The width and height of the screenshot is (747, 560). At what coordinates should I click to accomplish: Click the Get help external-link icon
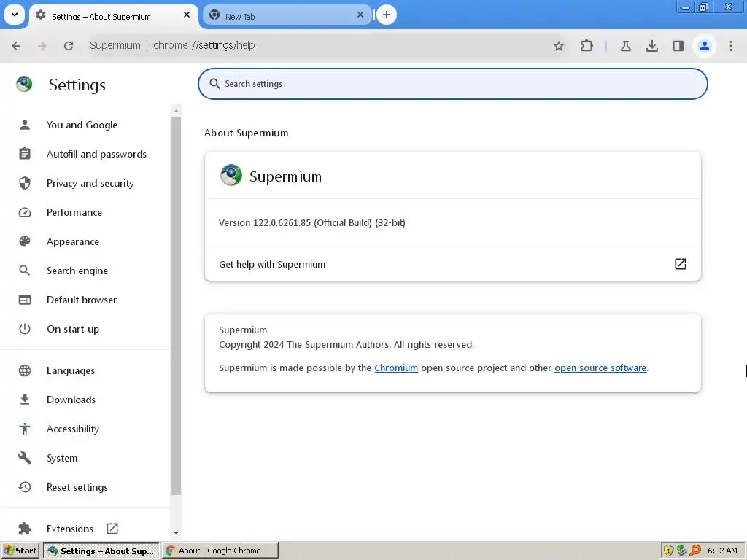681,264
